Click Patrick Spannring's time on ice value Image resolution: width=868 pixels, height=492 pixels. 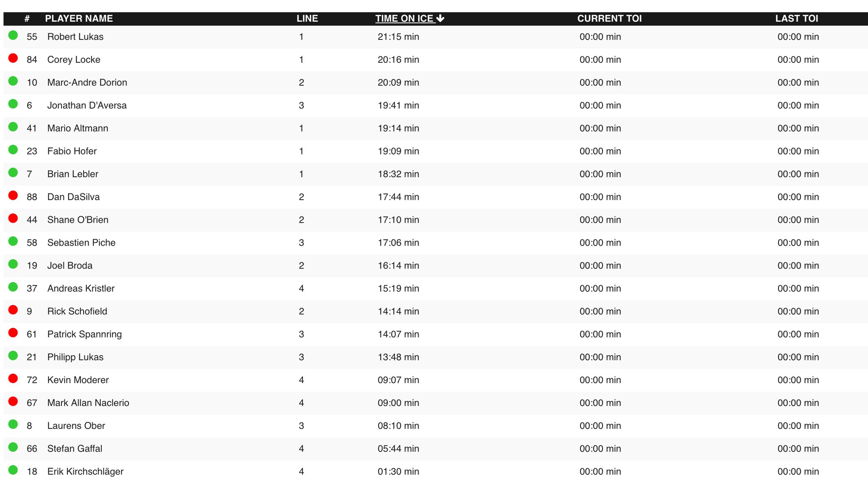pyautogui.click(x=399, y=334)
